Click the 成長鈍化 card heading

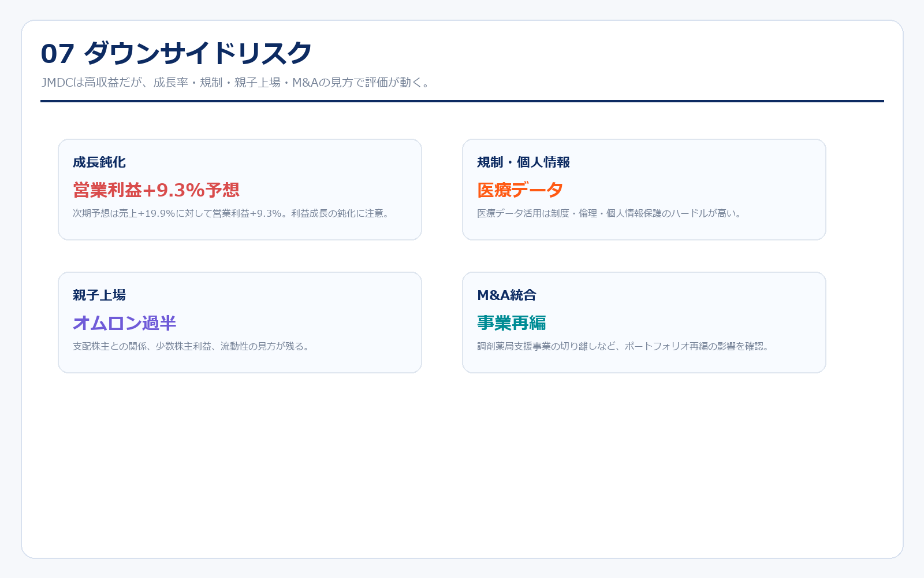click(99, 162)
